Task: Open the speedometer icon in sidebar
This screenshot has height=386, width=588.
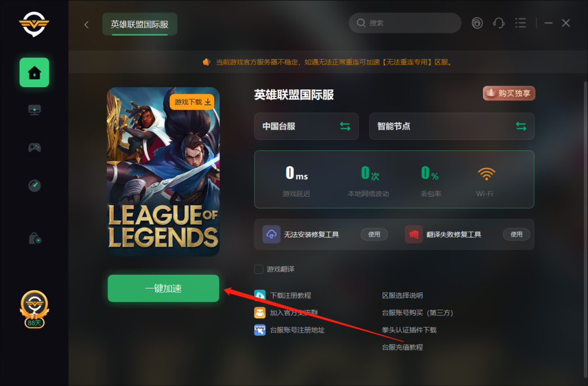Action: 34,185
